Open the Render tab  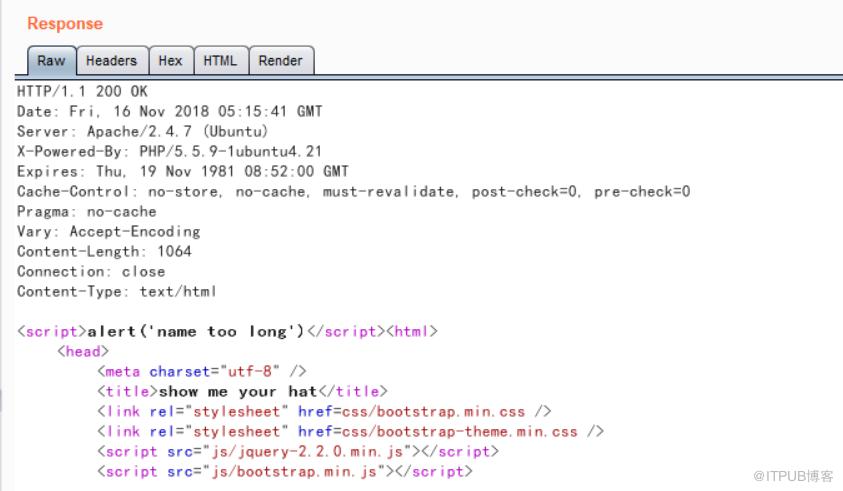tap(281, 60)
